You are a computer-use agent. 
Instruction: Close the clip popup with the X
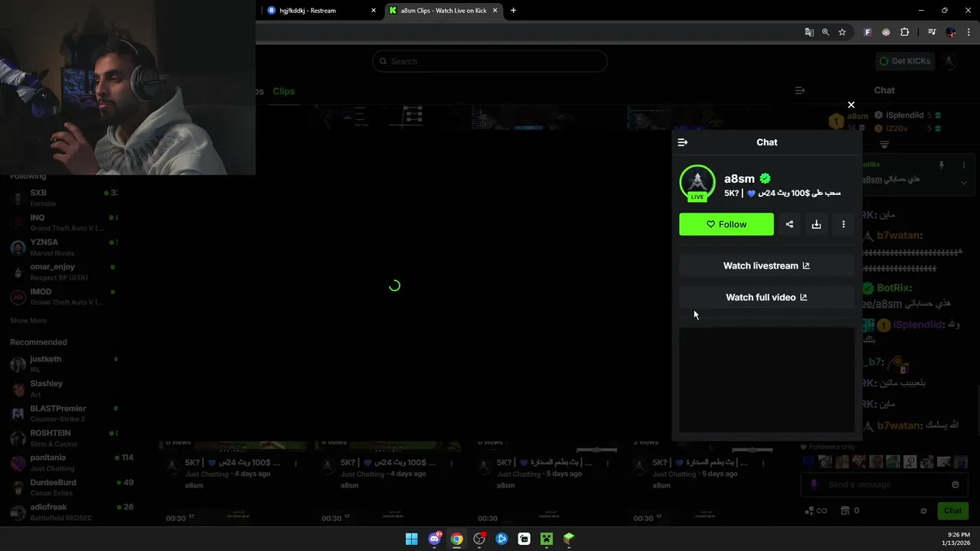851,105
